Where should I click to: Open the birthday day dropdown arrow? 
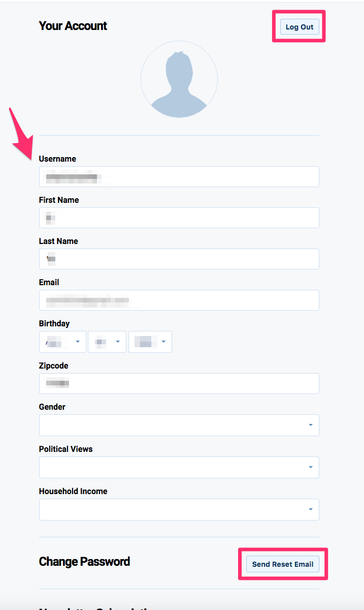point(118,342)
